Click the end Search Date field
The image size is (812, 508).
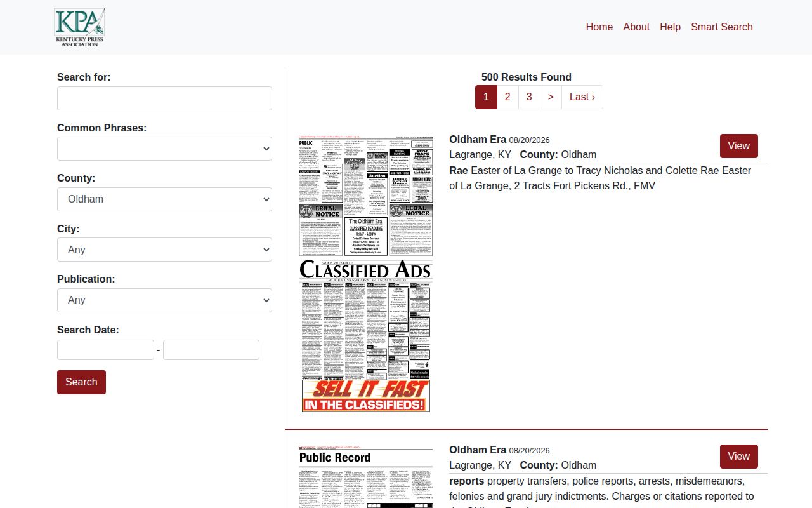pos(211,350)
